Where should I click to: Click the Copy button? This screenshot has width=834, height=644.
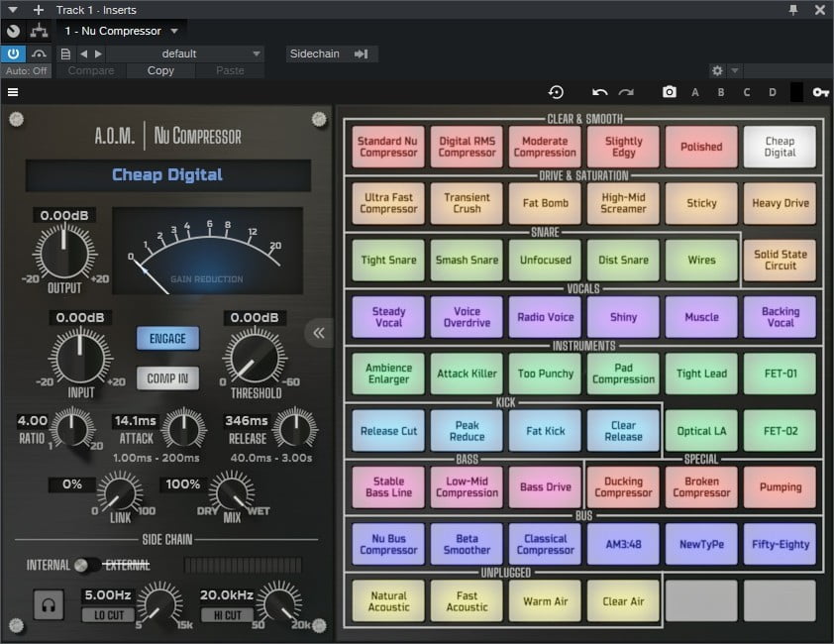160,70
